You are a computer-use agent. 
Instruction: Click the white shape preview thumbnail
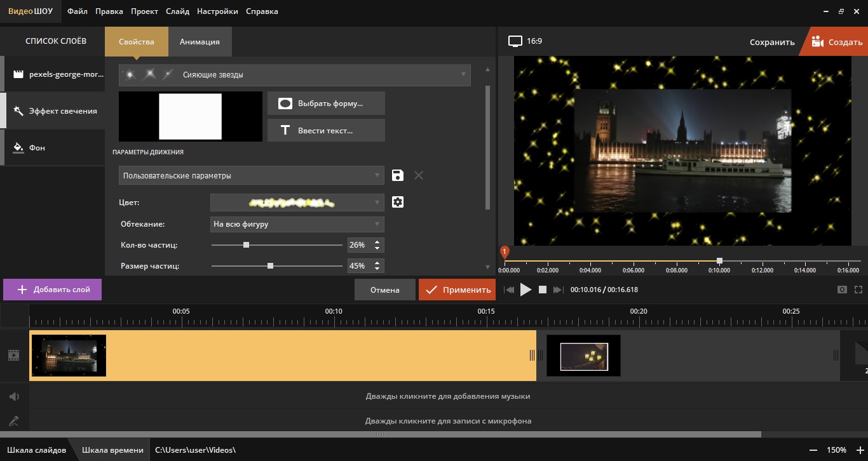(190, 116)
